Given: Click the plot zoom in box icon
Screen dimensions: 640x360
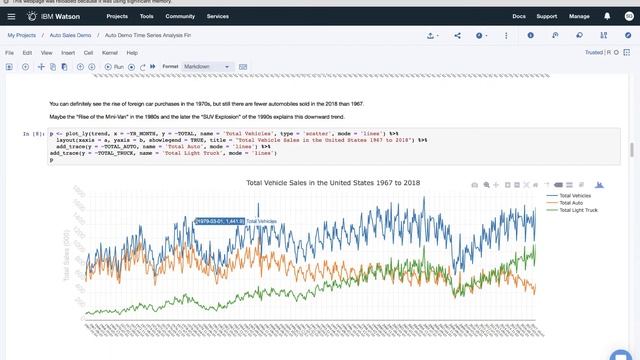Looking at the screenshot, I should click(508, 185).
